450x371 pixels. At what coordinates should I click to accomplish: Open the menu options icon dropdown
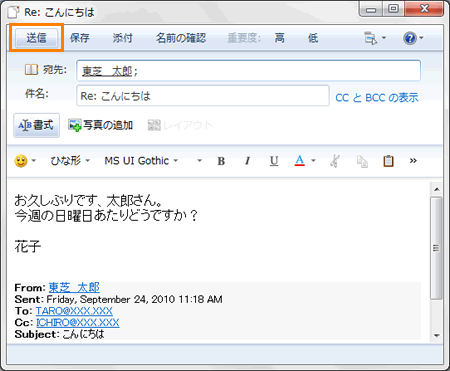point(375,38)
